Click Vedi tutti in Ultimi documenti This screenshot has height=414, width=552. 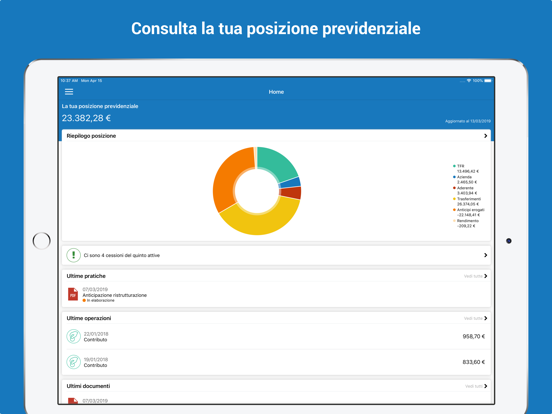474,386
